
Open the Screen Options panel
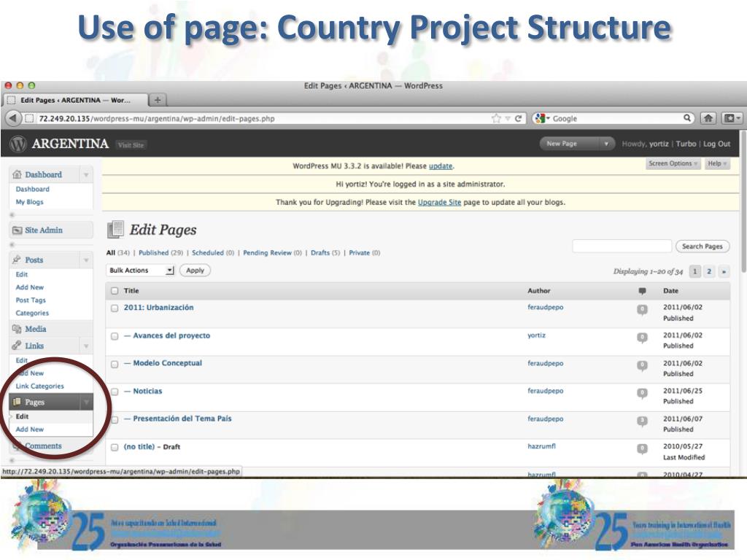coord(673,163)
